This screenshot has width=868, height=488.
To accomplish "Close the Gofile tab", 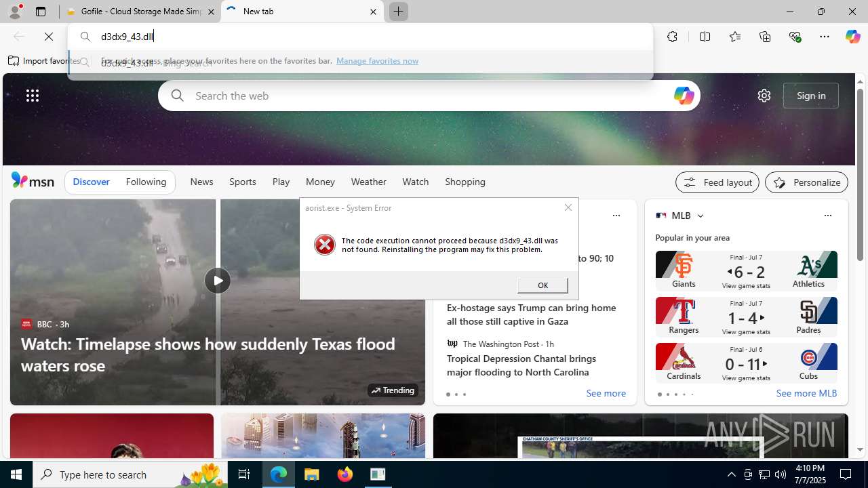I will point(211,12).
